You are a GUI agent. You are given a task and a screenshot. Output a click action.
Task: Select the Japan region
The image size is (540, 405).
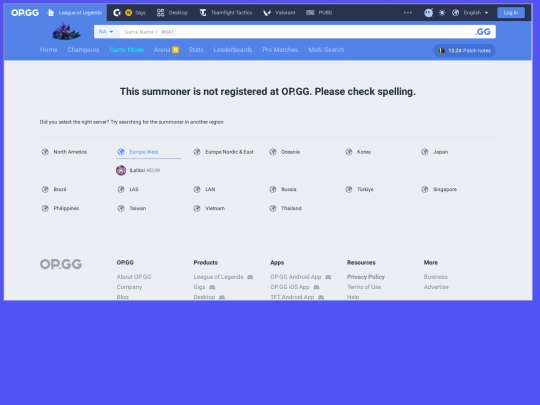click(435, 152)
